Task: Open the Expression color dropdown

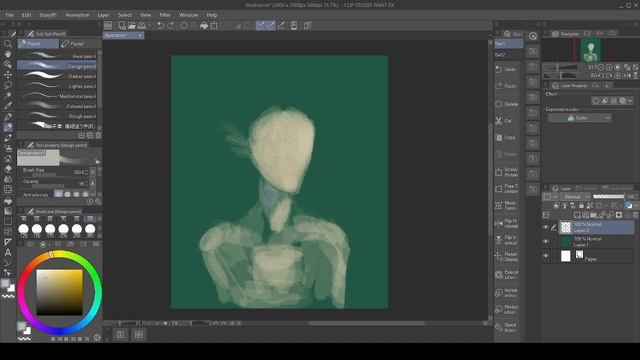Action: pyautogui.click(x=579, y=118)
